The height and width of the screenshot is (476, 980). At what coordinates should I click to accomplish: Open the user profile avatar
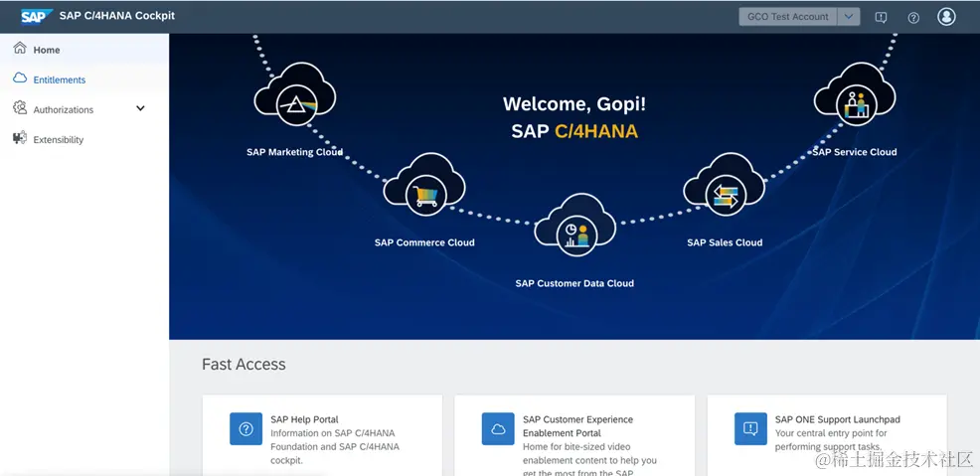pos(946,16)
